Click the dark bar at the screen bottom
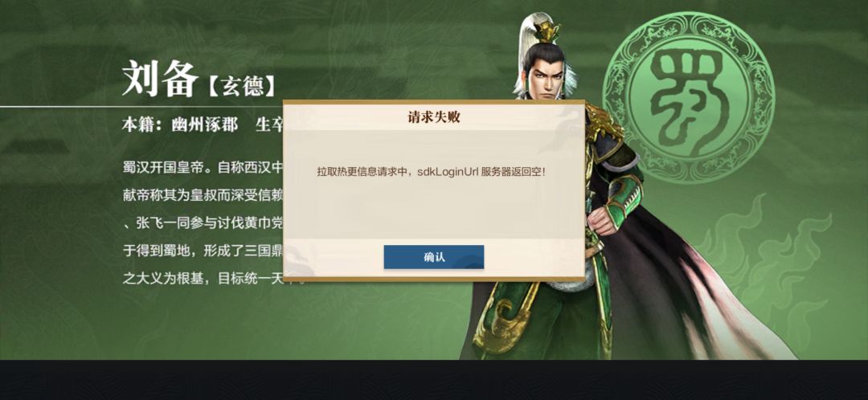The height and width of the screenshot is (400, 868). [434, 380]
